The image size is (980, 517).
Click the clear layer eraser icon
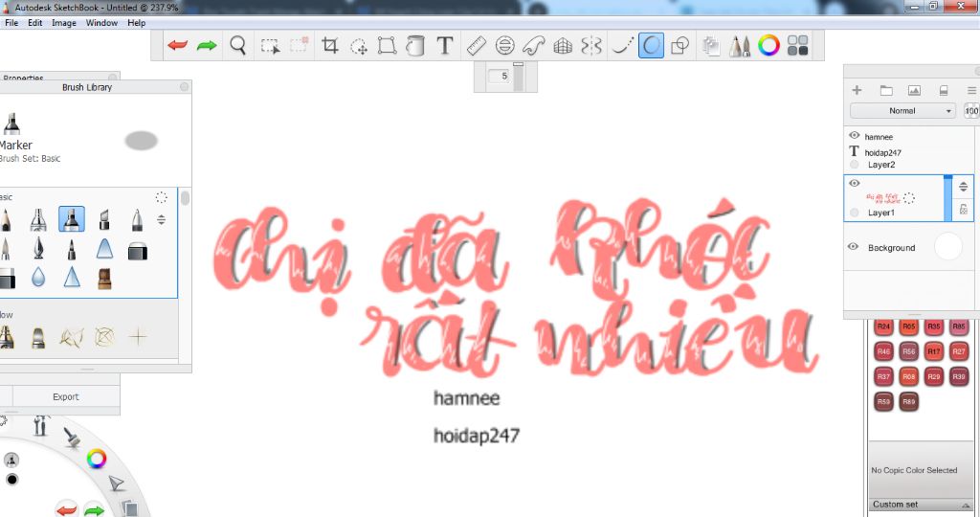pos(944,90)
